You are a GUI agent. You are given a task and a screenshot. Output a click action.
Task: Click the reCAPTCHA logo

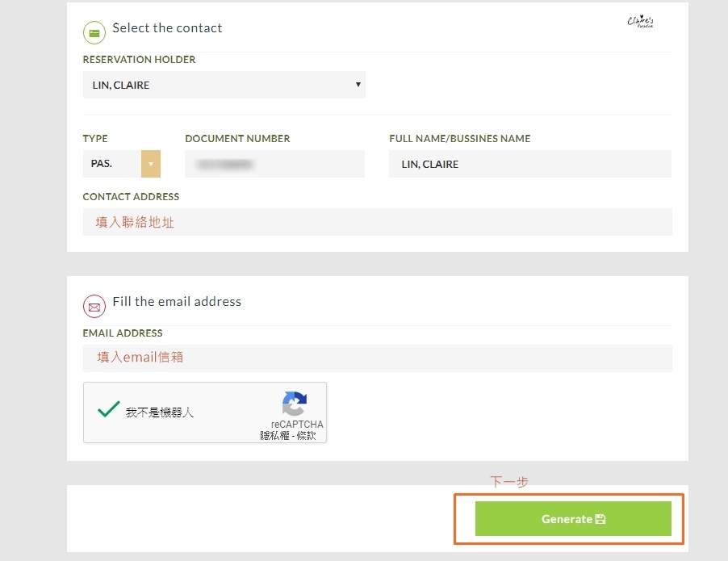pyautogui.click(x=295, y=404)
